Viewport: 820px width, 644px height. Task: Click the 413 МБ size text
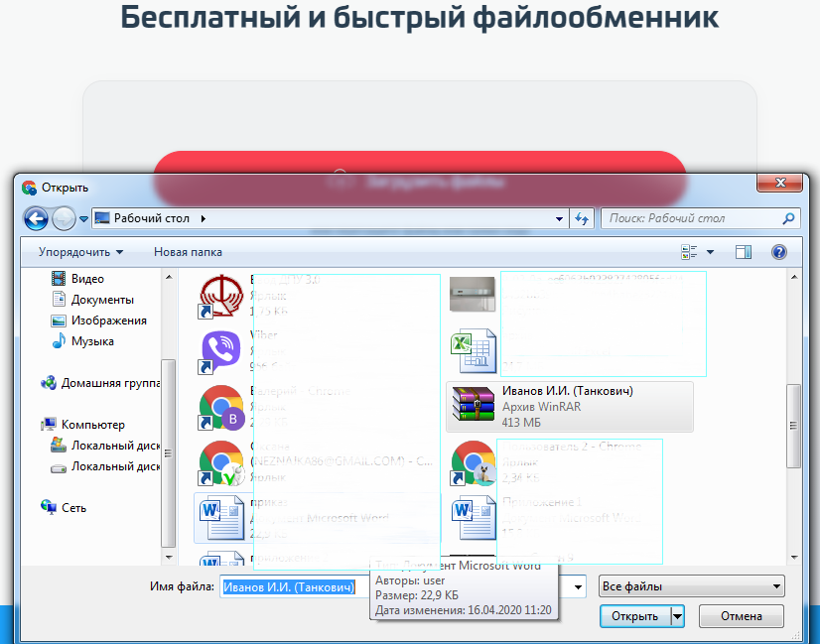[x=521, y=423]
